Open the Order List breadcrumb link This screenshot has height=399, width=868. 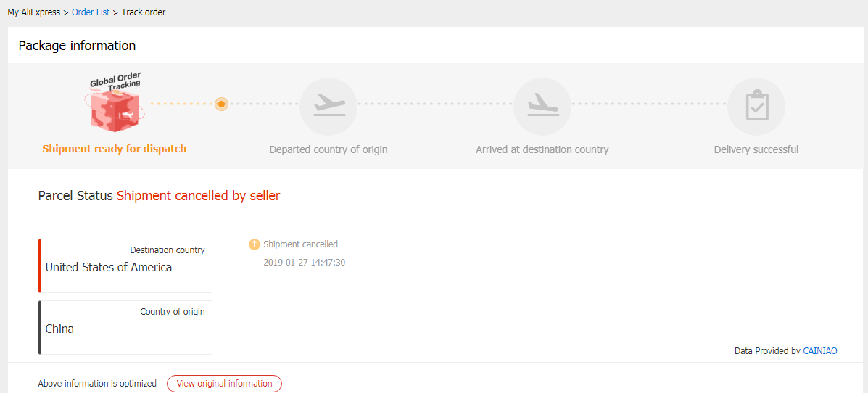(91, 12)
